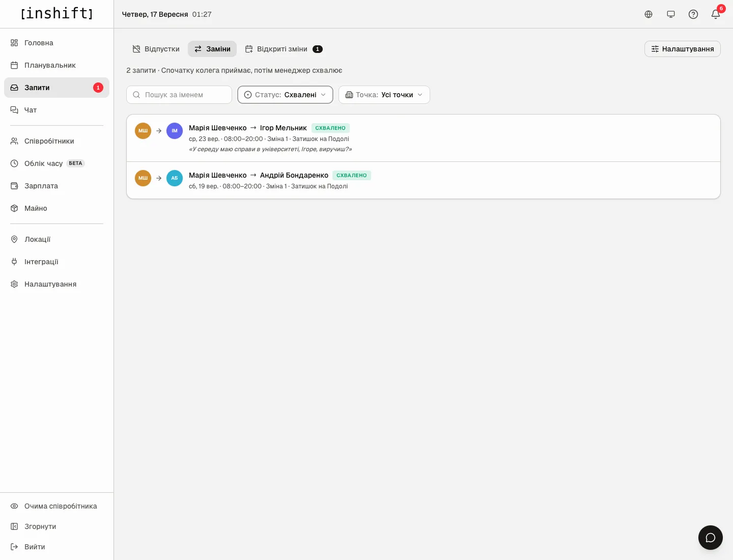Open the help question mark icon
This screenshot has height=560, width=733.
(693, 14)
